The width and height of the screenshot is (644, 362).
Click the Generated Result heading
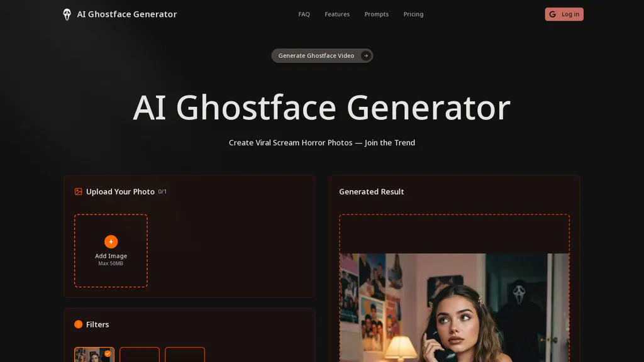click(371, 192)
